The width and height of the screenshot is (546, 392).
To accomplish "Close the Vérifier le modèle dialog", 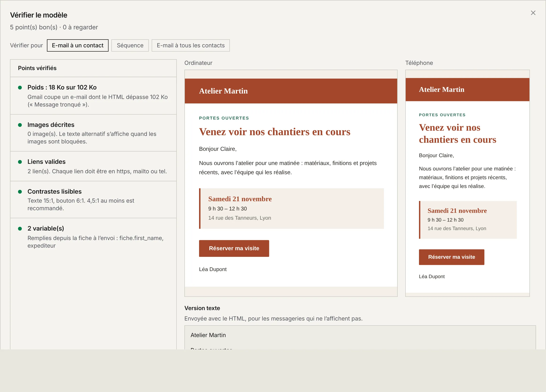I will tap(533, 13).
